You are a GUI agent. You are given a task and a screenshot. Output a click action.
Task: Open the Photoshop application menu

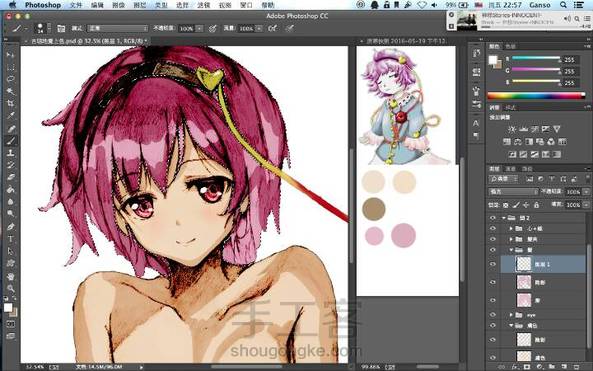pos(43,5)
